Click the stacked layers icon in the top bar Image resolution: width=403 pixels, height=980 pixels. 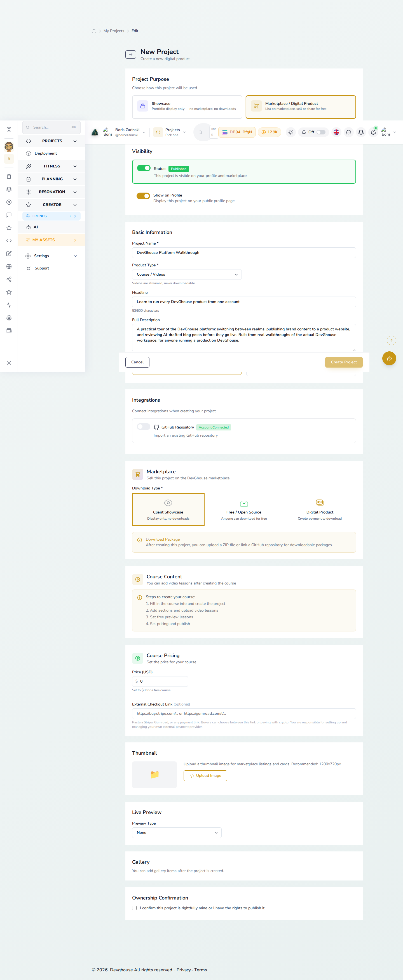coord(361,132)
